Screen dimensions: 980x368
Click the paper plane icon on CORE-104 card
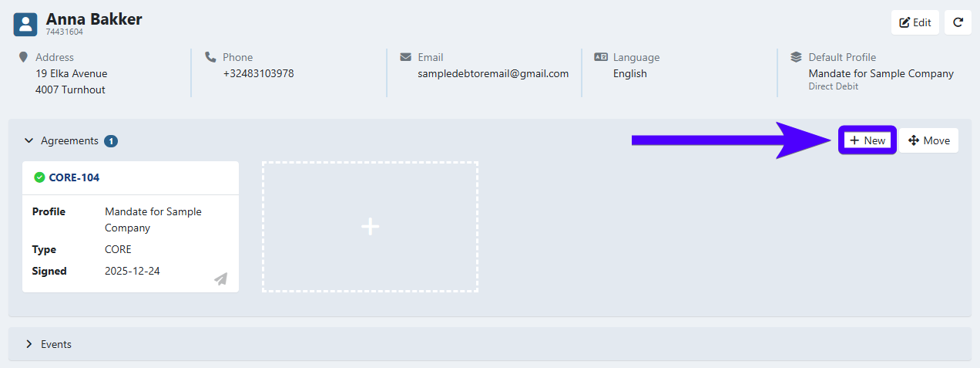[x=221, y=279]
